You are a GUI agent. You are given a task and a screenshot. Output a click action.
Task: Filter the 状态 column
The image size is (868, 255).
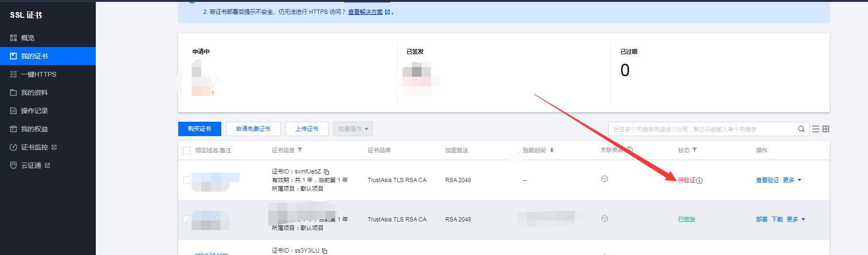[x=695, y=150]
